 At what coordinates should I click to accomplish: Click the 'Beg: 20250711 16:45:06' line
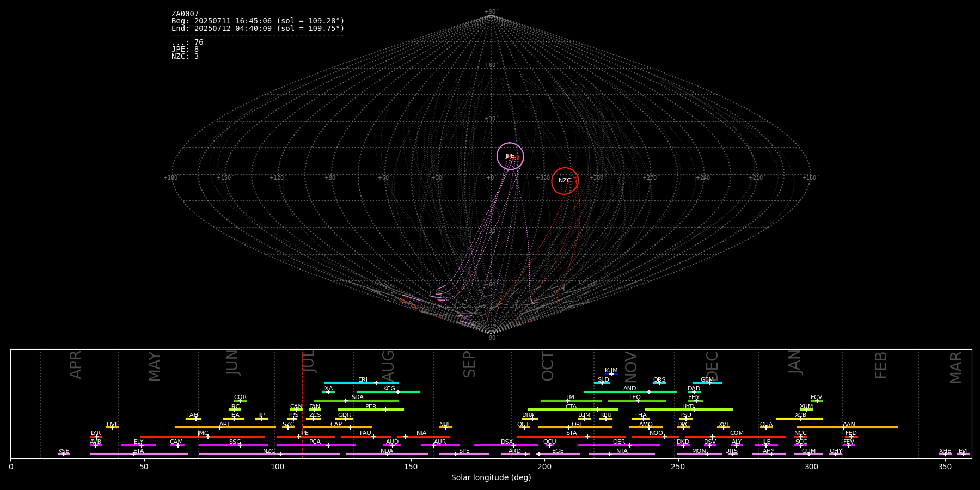coord(258,21)
